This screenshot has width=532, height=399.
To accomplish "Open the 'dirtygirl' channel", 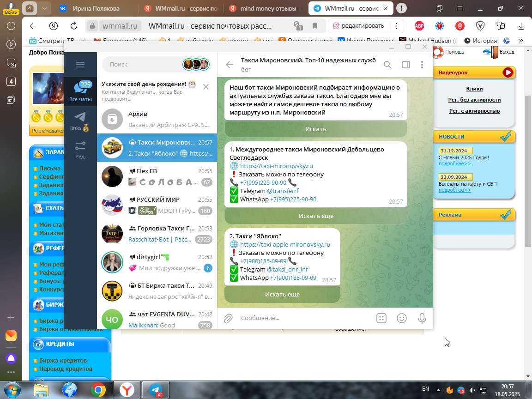I will click(x=157, y=262).
